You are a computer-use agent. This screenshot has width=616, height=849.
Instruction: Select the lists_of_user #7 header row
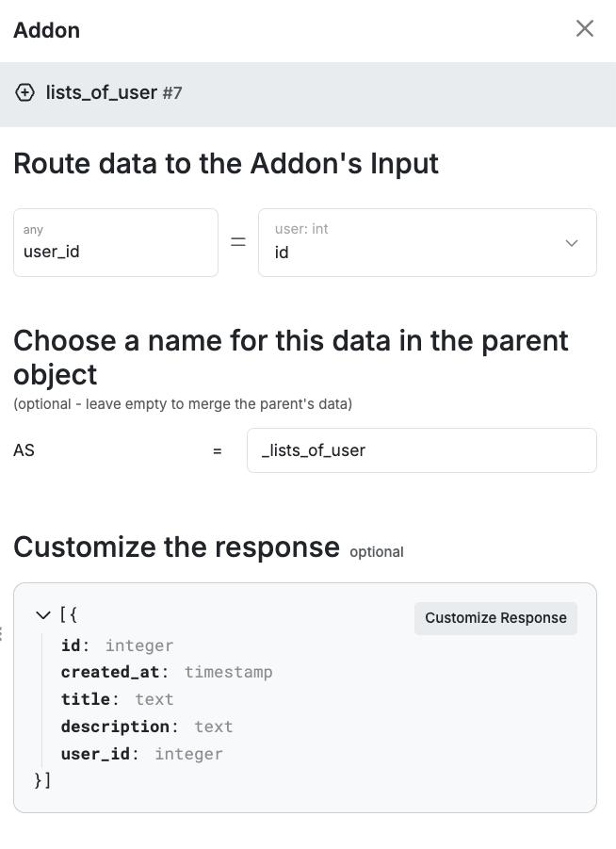[308, 94]
